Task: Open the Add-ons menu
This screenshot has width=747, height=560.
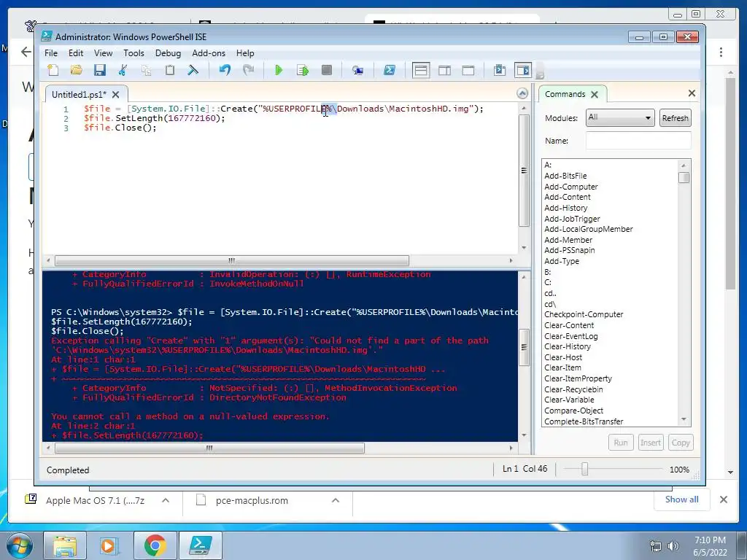Action: (209, 53)
